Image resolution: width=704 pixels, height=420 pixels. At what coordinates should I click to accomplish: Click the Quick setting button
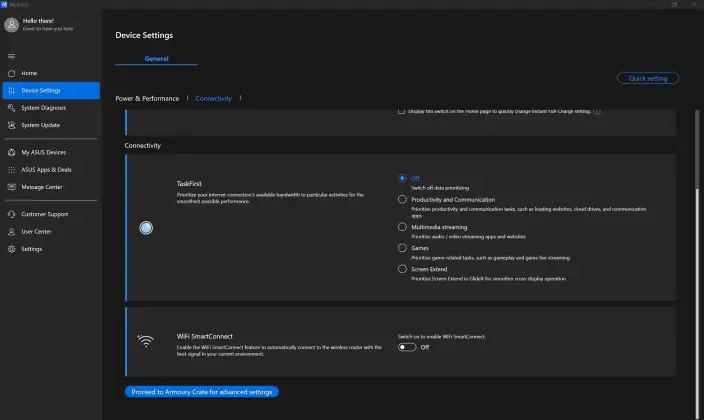[648, 78]
